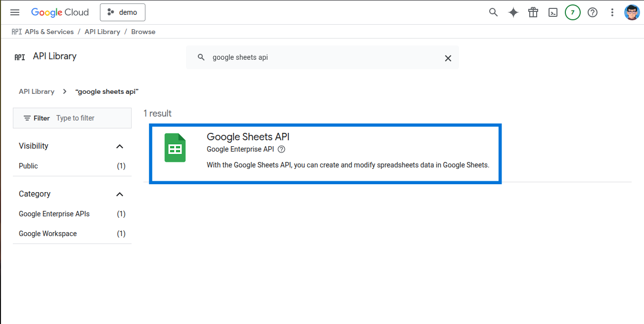Click the quoted google sheets api breadcrumb
644x324 pixels.
tap(107, 91)
